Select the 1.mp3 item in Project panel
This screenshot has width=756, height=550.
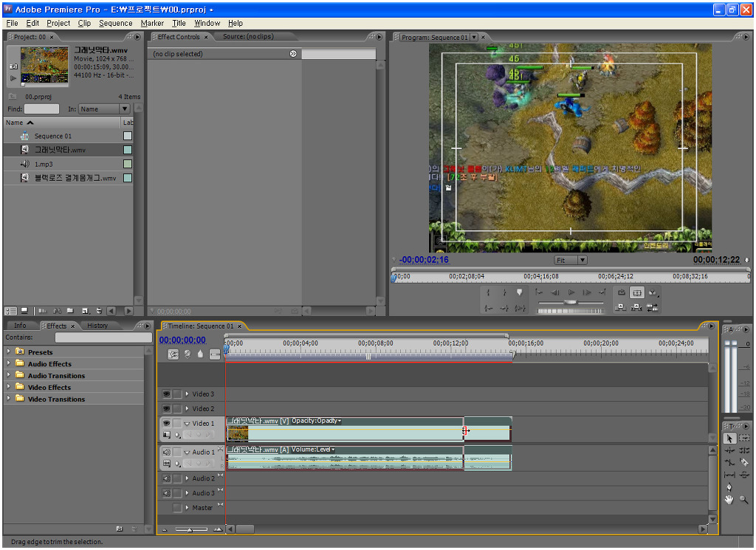[x=44, y=164]
